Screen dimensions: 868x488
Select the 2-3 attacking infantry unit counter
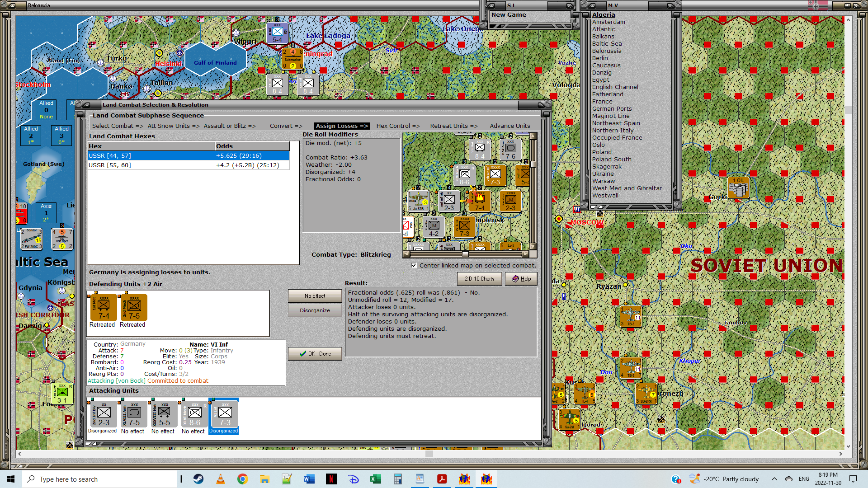104,414
